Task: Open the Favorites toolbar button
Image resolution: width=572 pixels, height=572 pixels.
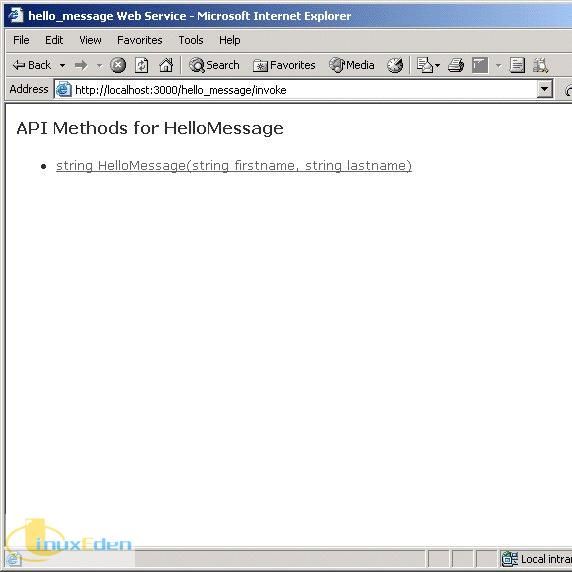Action: coord(284,66)
